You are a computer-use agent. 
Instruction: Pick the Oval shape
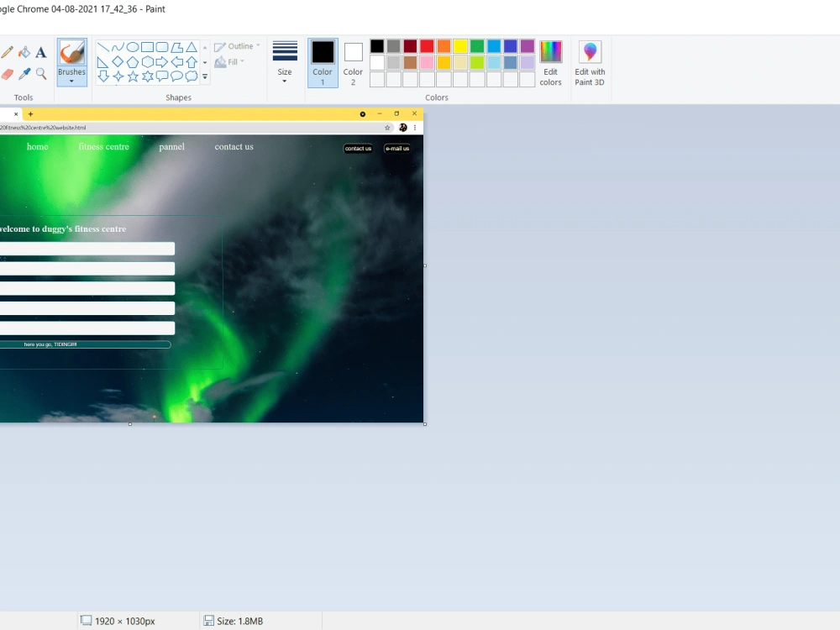(133, 47)
